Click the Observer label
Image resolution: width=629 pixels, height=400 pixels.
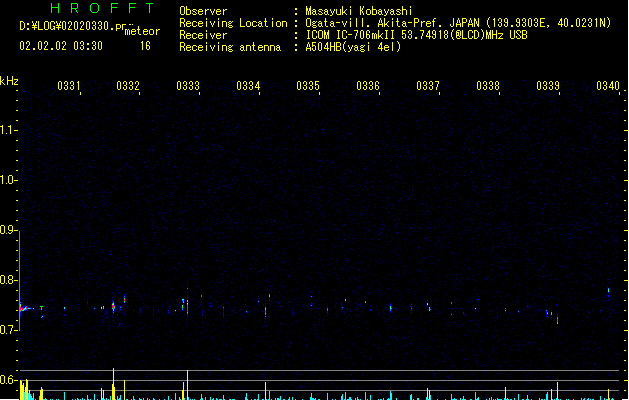point(203,11)
